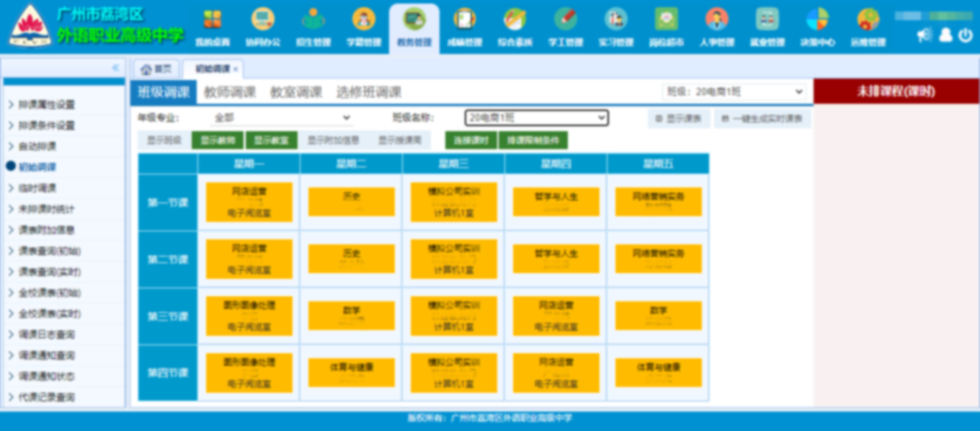This screenshot has width=980, height=431.
Task: Open the 就业管理 module icon
Action: [767, 19]
